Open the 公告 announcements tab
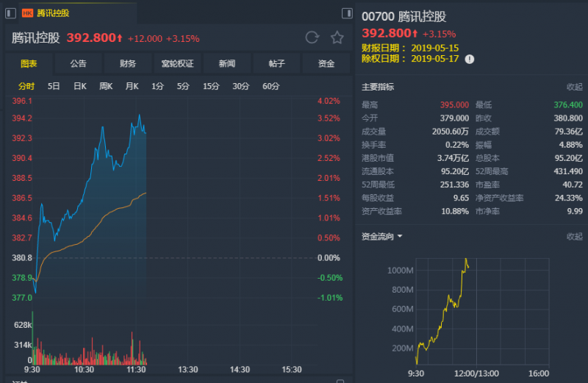The height and width of the screenshot is (383, 588). tap(78, 63)
